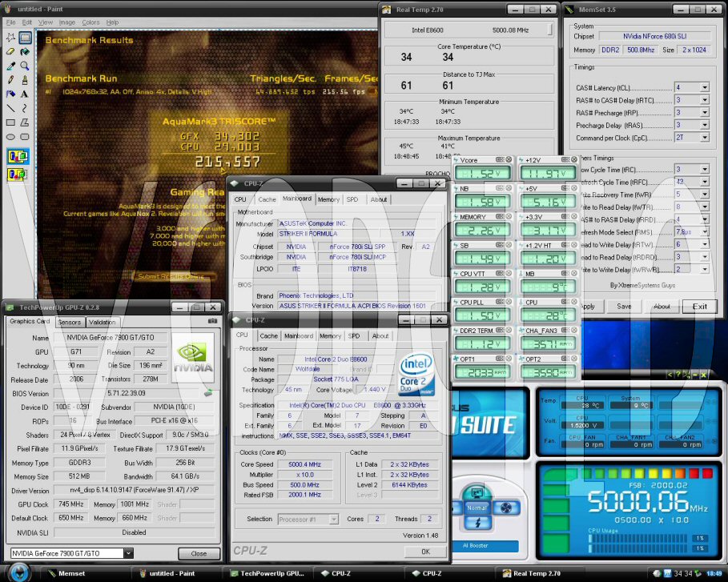Click the CPU PLL sensor readout
Screen dimensions: 728x582
pos(483,315)
